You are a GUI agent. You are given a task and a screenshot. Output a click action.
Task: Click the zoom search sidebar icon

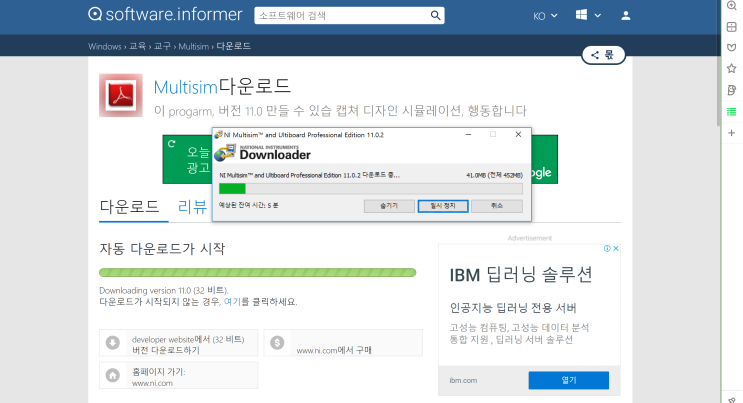[x=732, y=5]
